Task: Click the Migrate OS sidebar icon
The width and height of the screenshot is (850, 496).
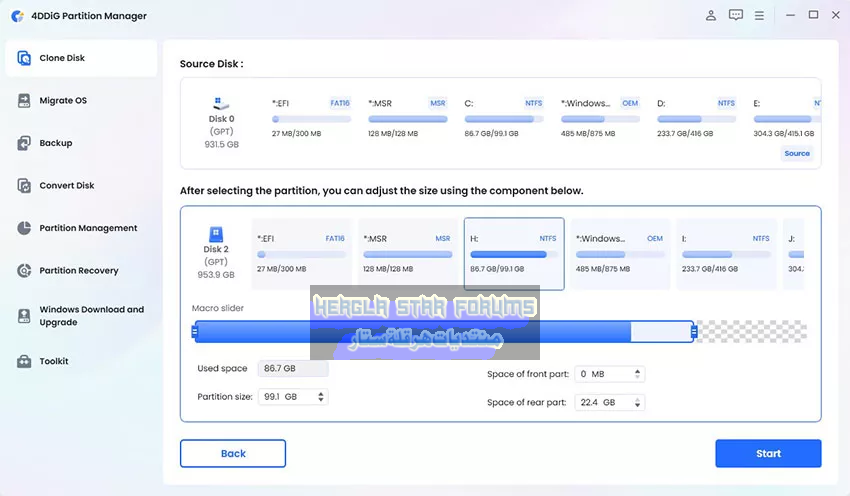Action: point(24,101)
